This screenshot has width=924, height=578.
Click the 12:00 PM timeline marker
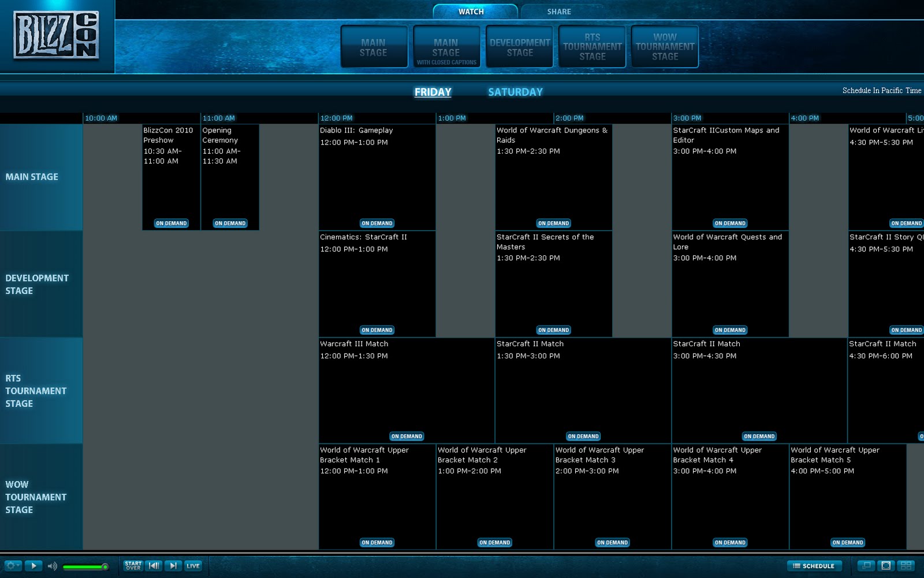point(336,118)
